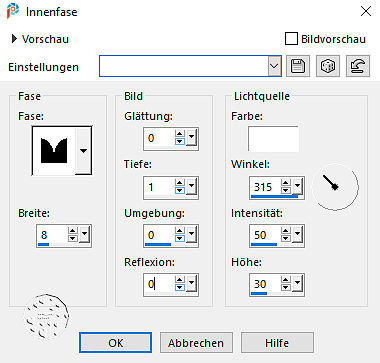Select the Reflexion value field
380x363 pixels.
click(x=159, y=284)
